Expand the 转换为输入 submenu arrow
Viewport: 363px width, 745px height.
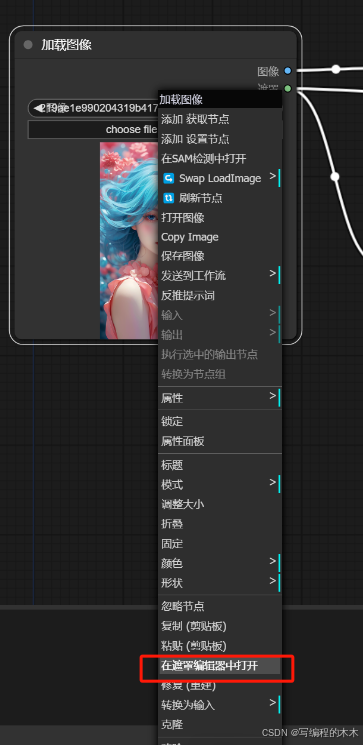point(273,702)
